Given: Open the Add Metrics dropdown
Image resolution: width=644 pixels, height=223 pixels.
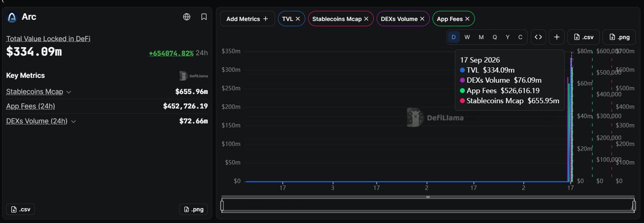Looking at the screenshot, I should click(x=247, y=19).
